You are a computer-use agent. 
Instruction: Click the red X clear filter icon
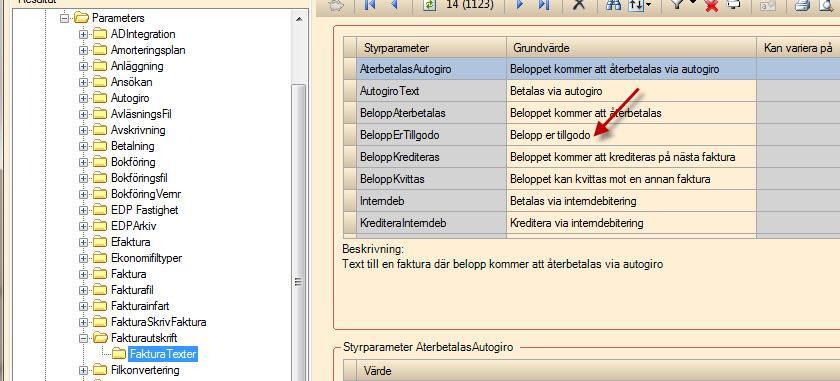point(711,6)
